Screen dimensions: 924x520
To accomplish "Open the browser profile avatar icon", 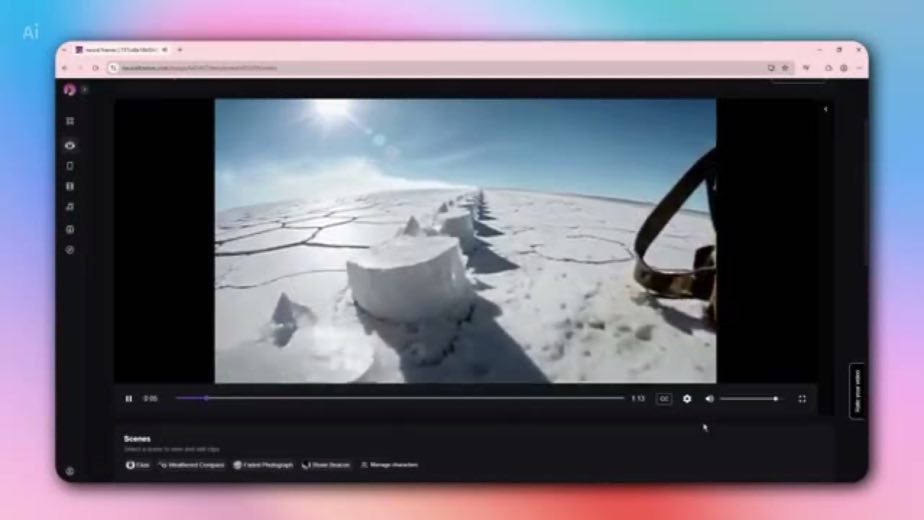I will (x=844, y=68).
